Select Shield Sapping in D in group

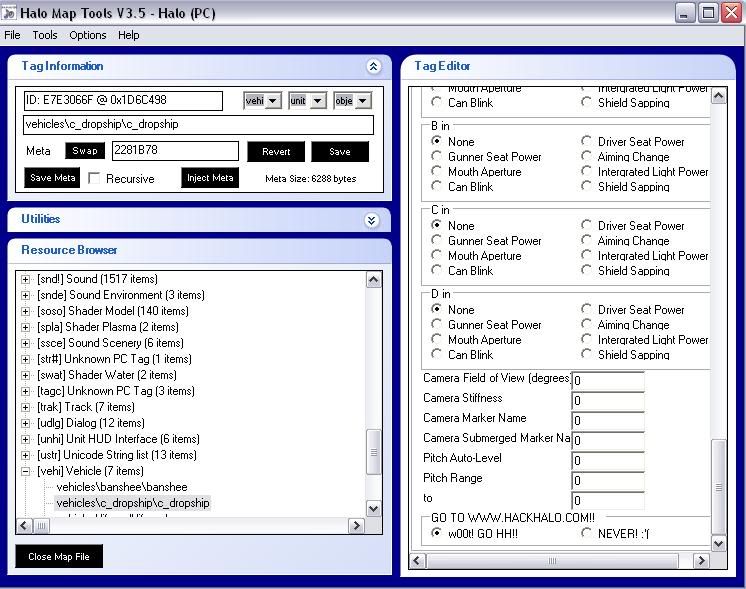tap(586, 354)
